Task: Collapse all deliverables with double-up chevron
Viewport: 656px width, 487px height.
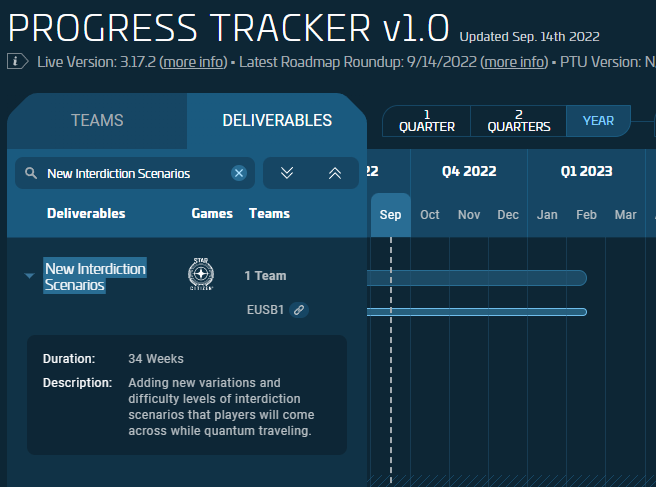Action: click(x=335, y=173)
